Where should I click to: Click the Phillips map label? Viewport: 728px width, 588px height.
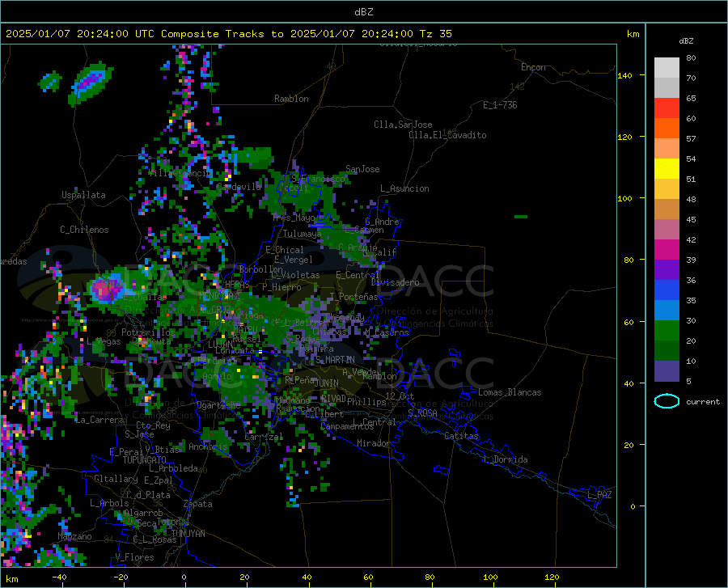[x=366, y=401]
